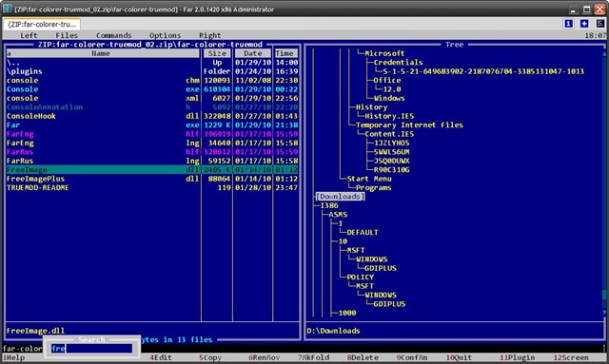Click the console number 1 toolbar icon
The image size is (609, 364).
point(568,24)
